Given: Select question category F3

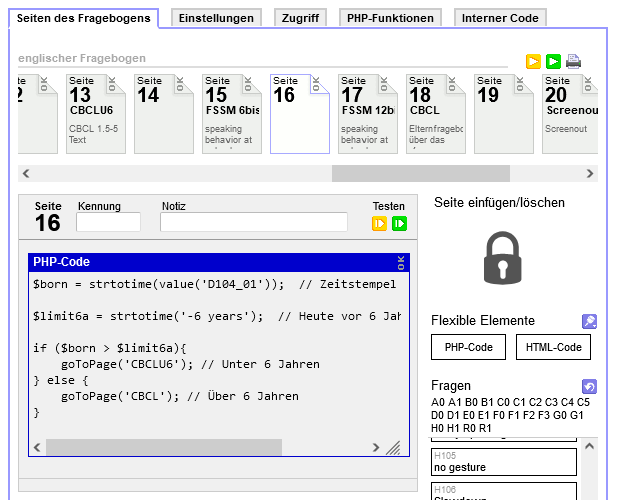Looking at the screenshot, I should [x=544, y=415].
